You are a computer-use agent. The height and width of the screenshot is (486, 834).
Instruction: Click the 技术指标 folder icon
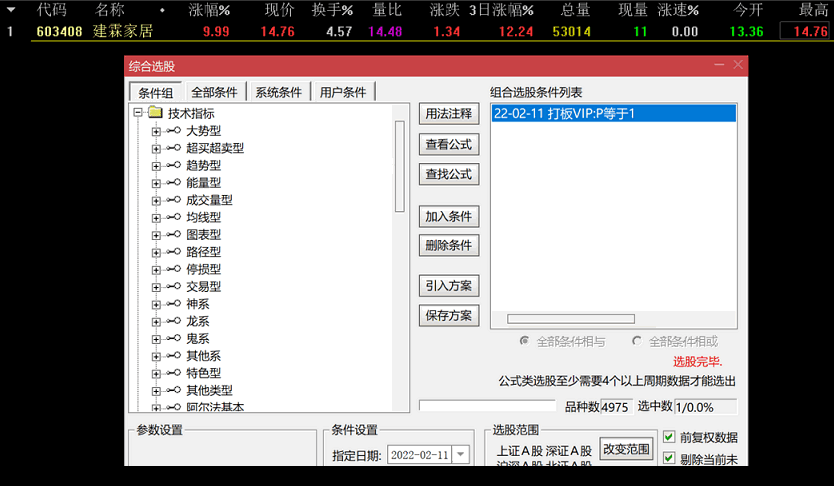155,112
